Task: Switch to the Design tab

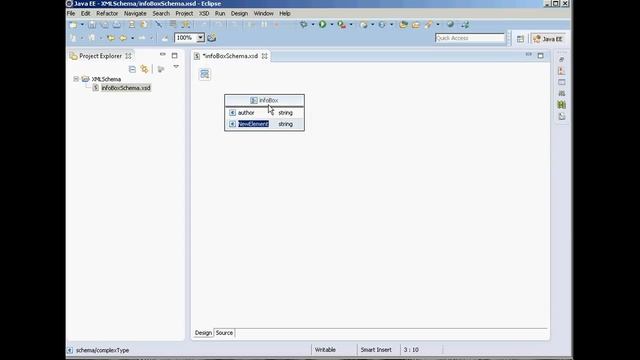Action: [203, 333]
